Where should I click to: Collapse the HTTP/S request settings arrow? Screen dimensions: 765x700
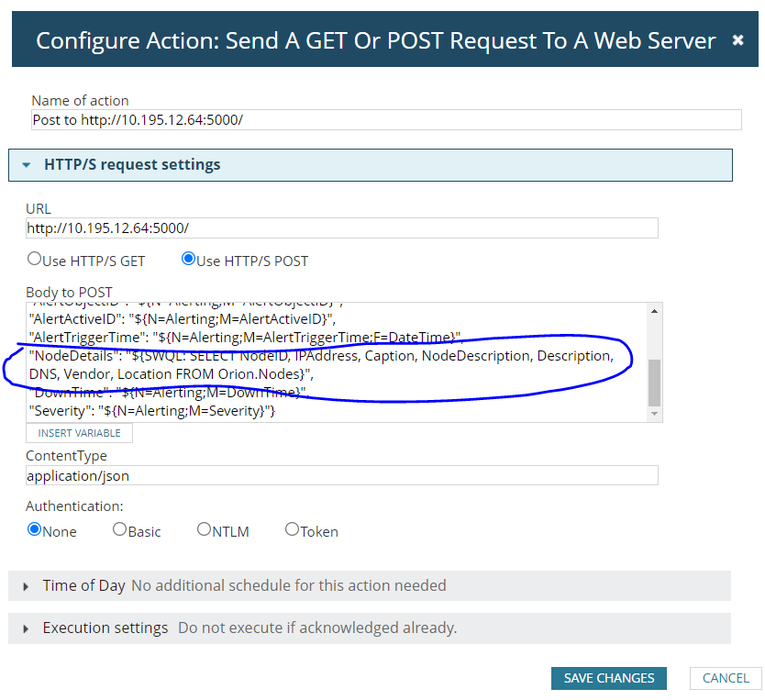click(27, 165)
